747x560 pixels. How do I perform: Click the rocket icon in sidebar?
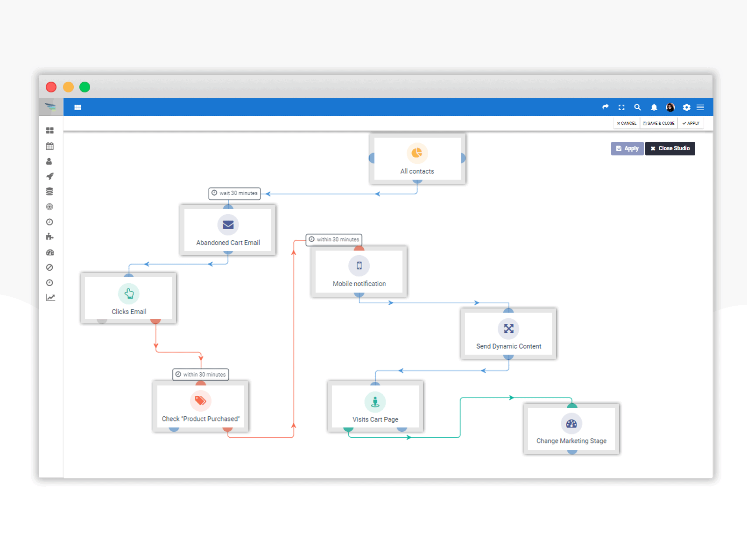pos(50,176)
